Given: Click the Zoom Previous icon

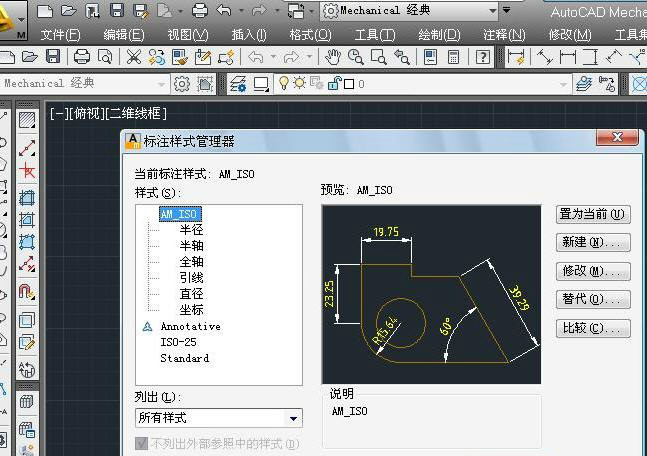Looking at the screenshot, I should [x=401, y=57].
